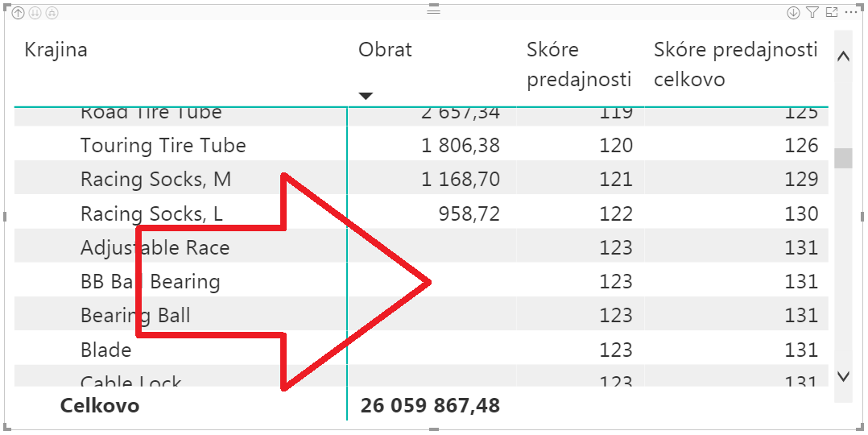Open the visual in Focus mode
This screenshot has width=868, height=435.
pos(832,12)
